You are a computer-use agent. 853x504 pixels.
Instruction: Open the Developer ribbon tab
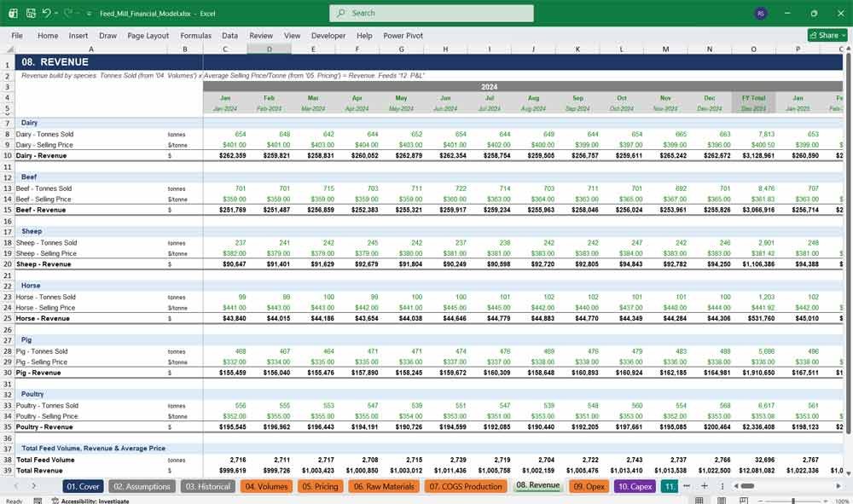(x=328, y=35)
